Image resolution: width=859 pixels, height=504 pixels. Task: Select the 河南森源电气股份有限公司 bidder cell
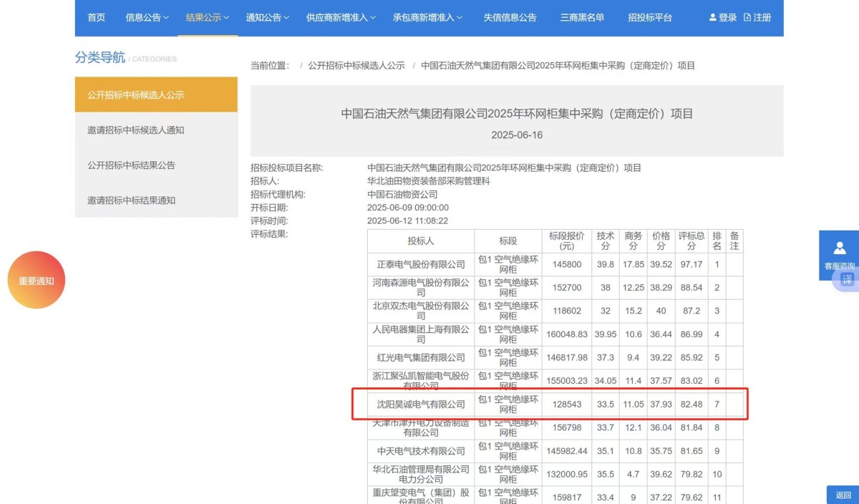point(421,288)
